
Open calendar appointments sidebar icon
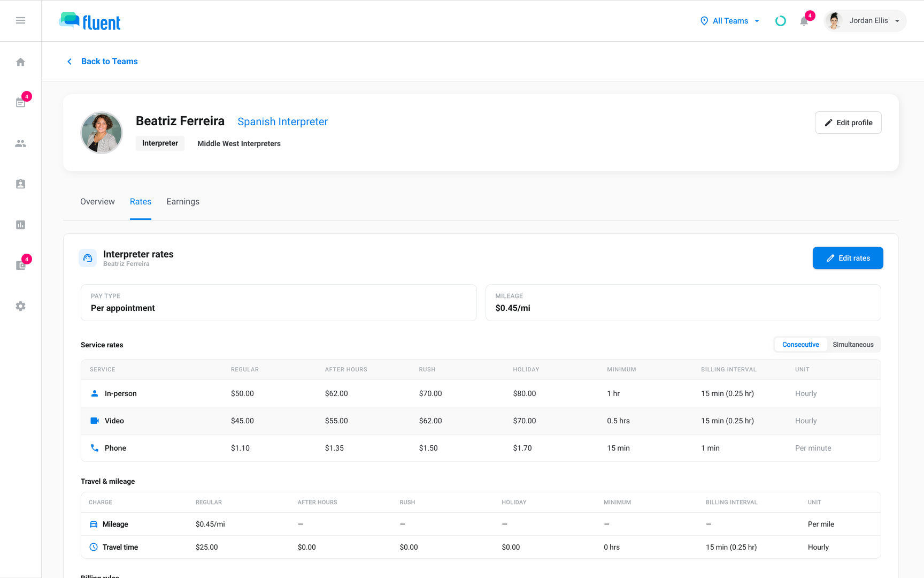click(x=20, y=102)
